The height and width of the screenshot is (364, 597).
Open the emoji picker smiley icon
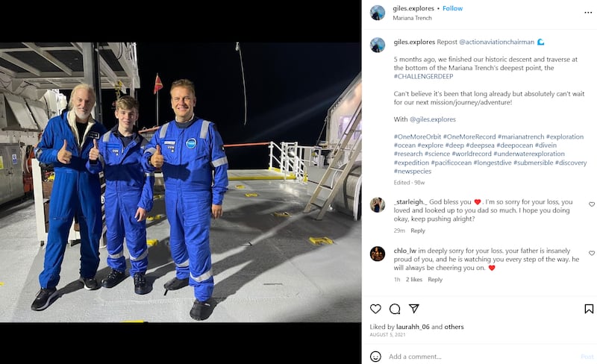[x=375, y=357]
